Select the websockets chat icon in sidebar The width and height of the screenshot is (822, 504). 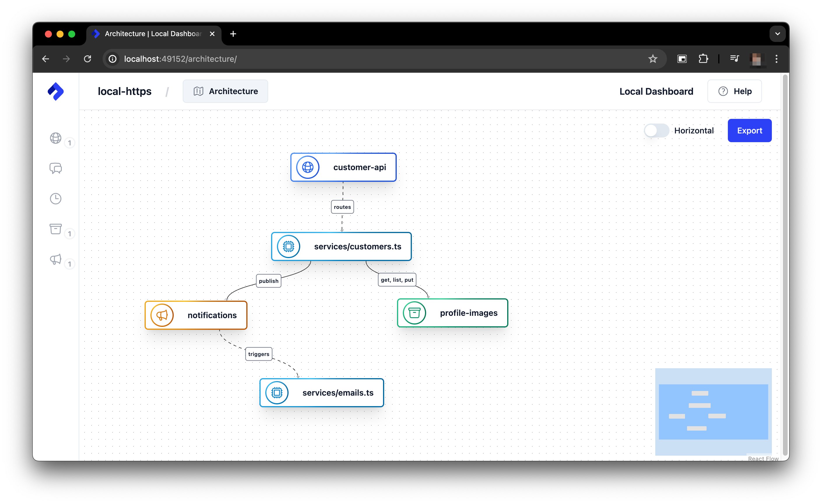pos(56,169)
